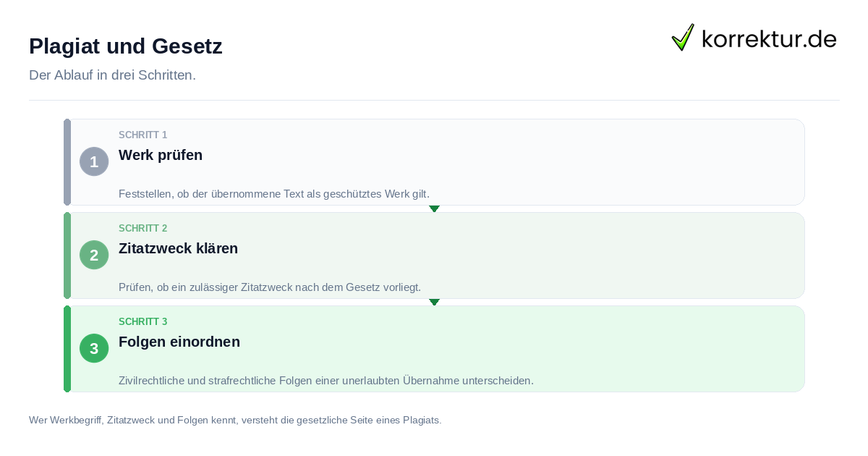868x456 pixels.
Task: Click the green accent bar of step 3
Action: [x=67, y=349]
